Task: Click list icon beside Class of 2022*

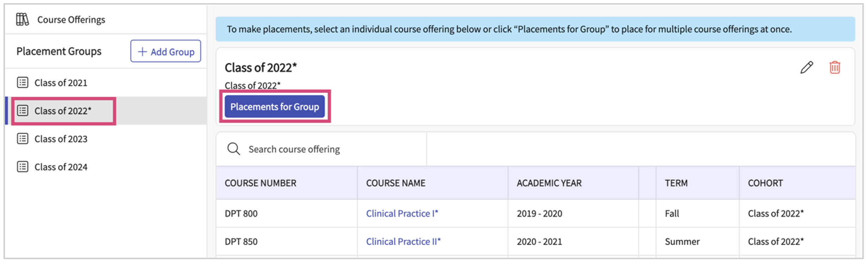Action: [23, 111]
